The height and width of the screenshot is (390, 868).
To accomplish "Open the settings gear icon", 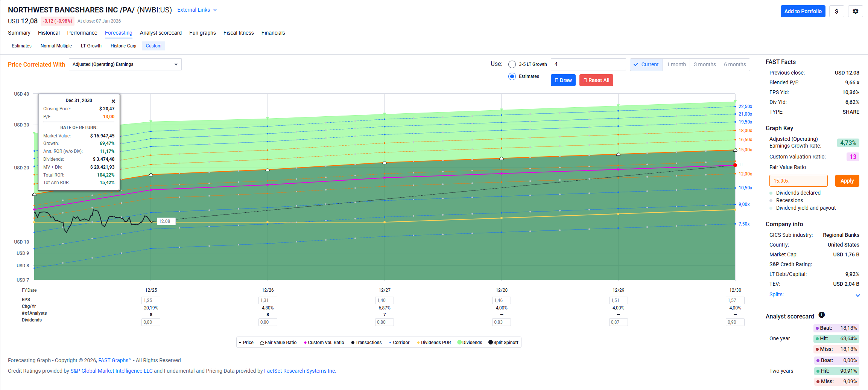I will click(855, 11).
